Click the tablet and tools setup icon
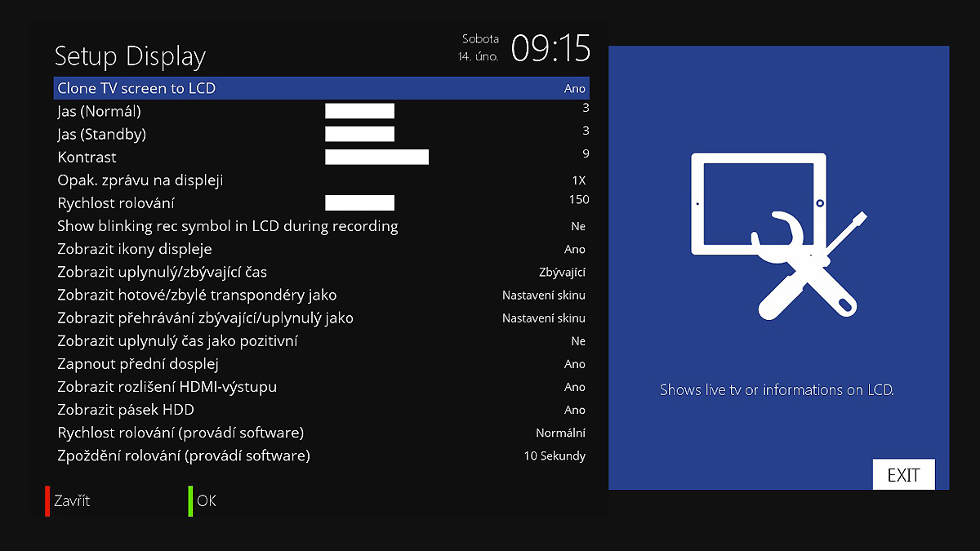 tap(778, 236)
